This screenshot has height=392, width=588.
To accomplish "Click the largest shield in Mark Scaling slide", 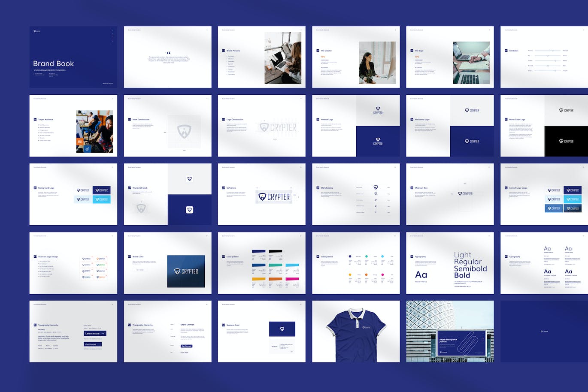I will 376,187.
